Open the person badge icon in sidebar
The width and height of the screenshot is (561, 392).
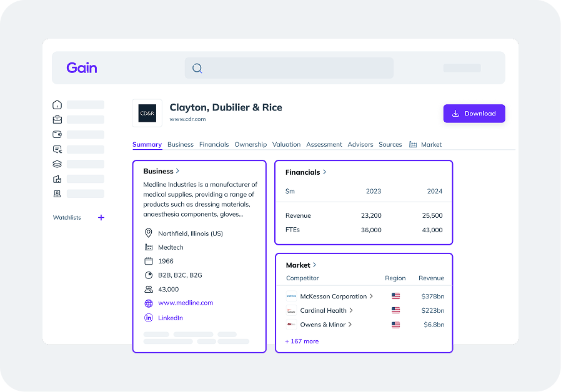pos(57,194)
